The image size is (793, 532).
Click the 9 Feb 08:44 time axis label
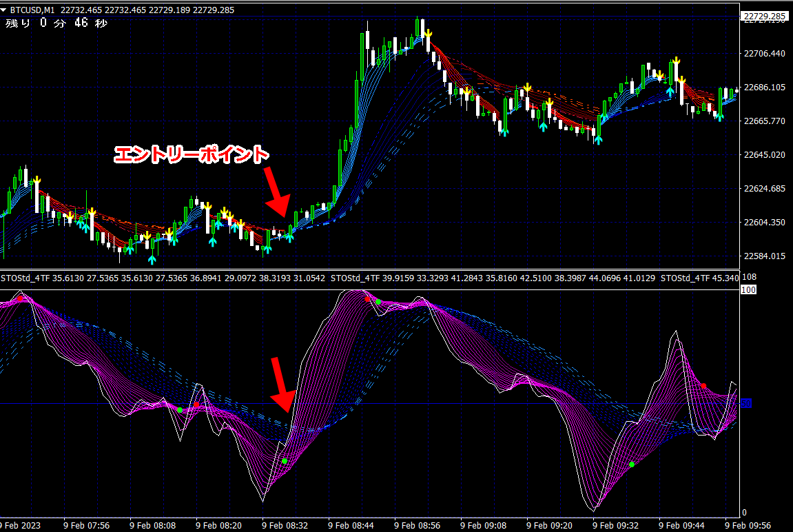tap(351, 525)
